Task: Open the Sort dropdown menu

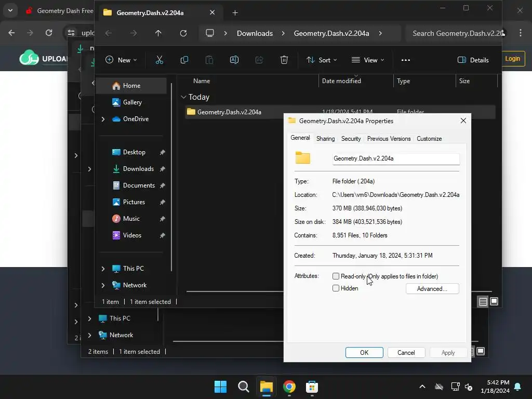Action: coord(322,60)
